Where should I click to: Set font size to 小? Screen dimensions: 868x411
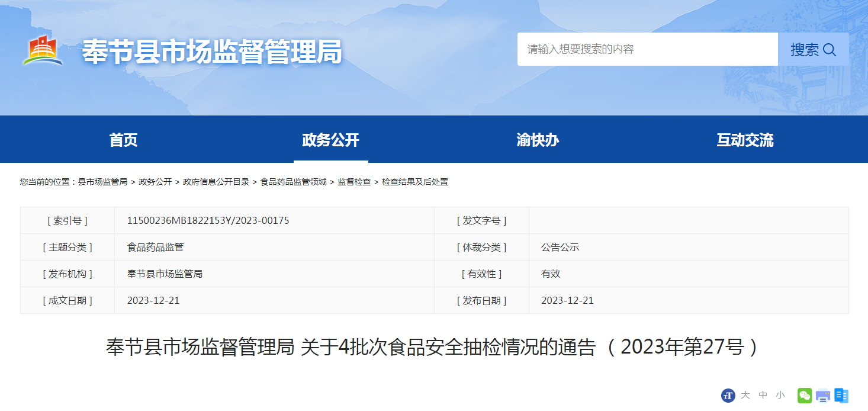coord(780,395)
